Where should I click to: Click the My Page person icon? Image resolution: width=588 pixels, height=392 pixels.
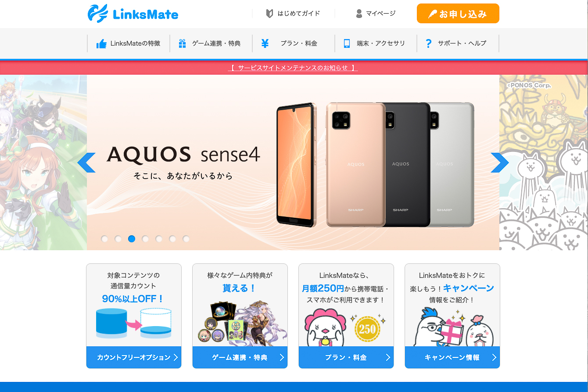tap(359, 14)
